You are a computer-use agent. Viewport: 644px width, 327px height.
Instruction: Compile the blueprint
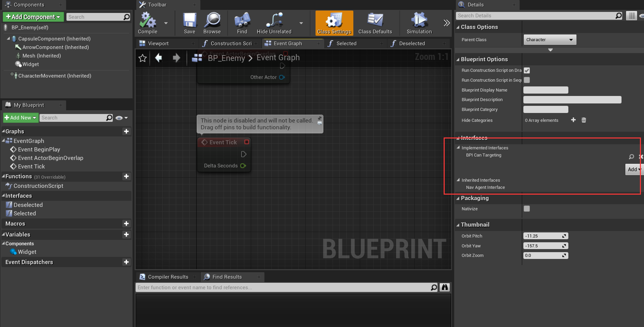click(x=148, y=23)
